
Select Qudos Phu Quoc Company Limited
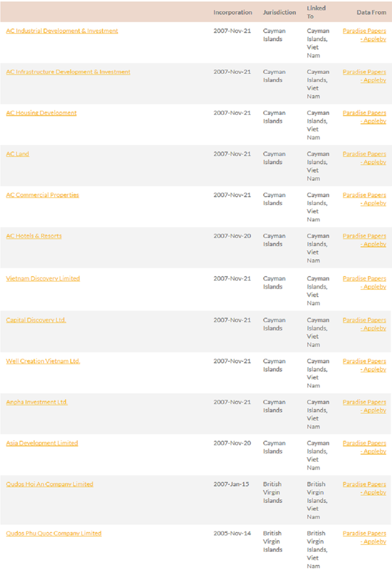pos(54,534)
